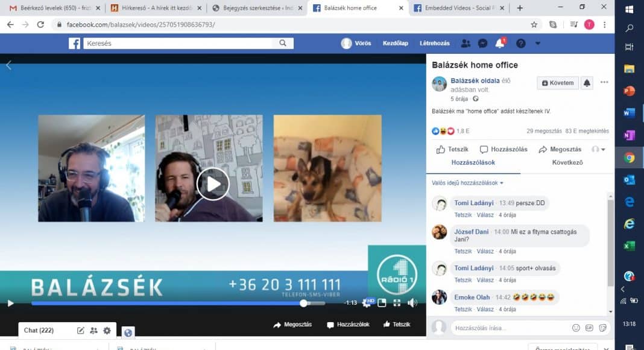The image size is (644, 350).
Task: Open the sticker picker in comment box
Action: [603, 328]
